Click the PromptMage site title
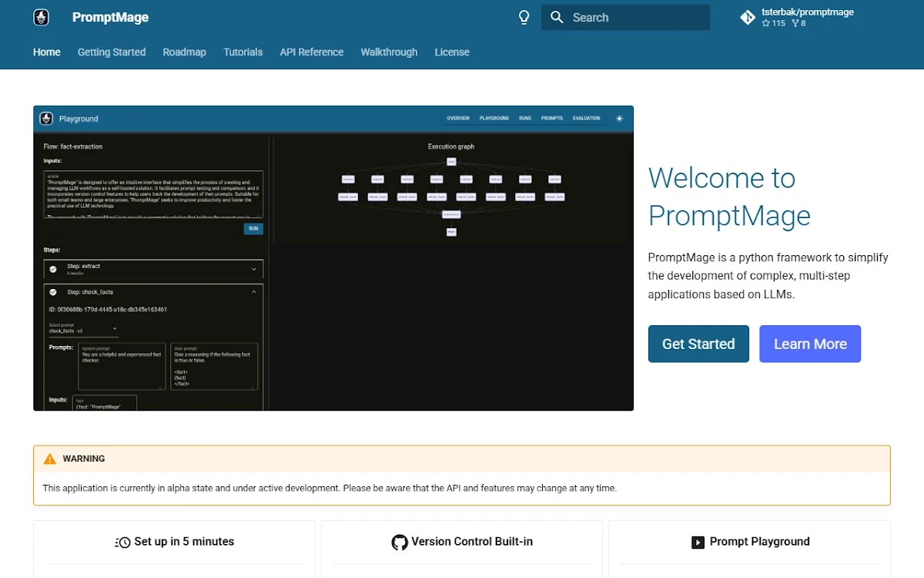 pyautogui.click(x=110, y=17)
